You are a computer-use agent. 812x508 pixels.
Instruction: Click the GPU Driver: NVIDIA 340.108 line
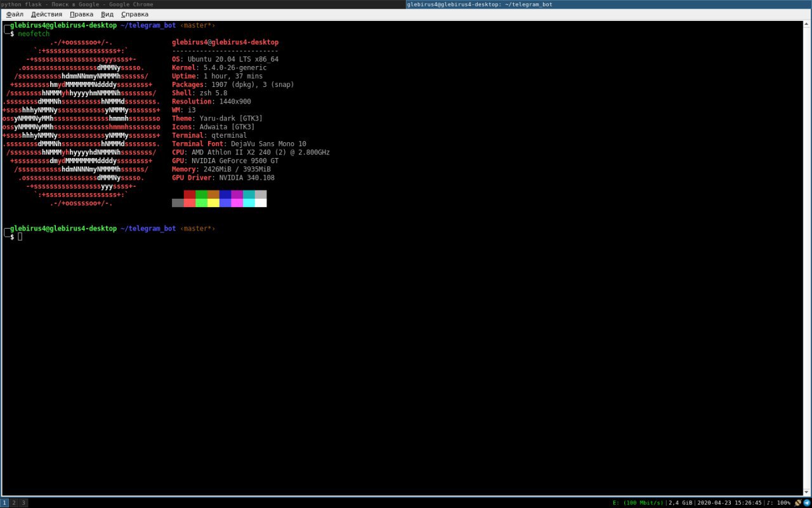tap(223, 178)
